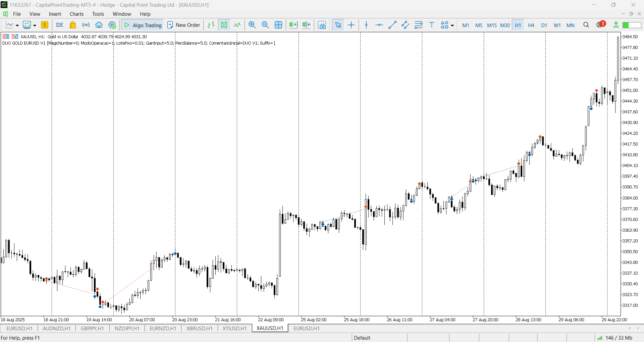The image size is (644, 342).
Task: Click the New Order button
Action: [x=183, y=25]
